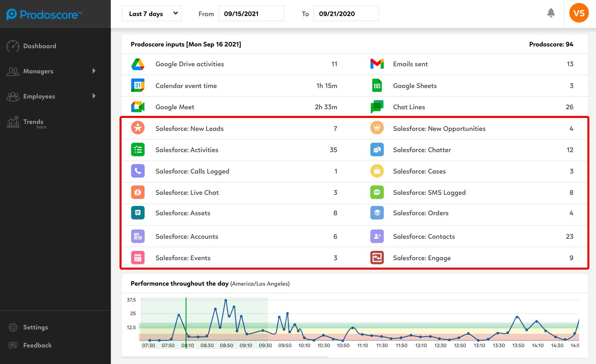Click the Salesforce: Engage label
Screen dimensions: 596x364
[x=422, y=258]
